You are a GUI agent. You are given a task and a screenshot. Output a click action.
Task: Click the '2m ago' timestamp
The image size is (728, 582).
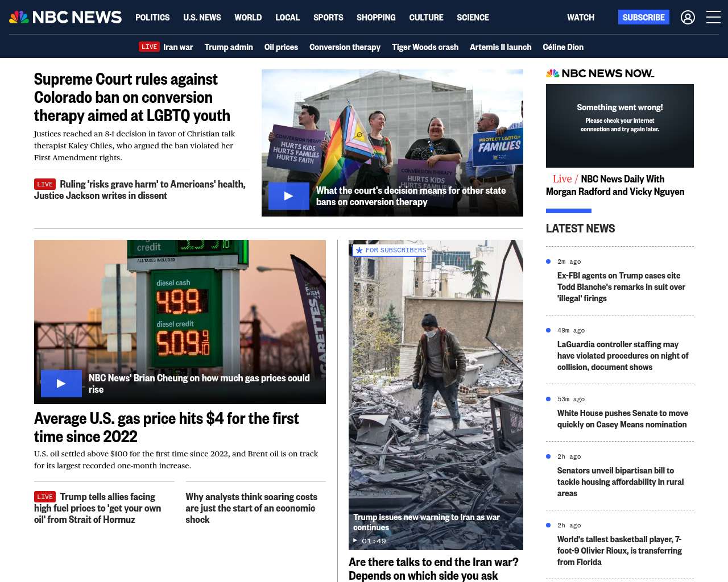(x=569, y=261)
